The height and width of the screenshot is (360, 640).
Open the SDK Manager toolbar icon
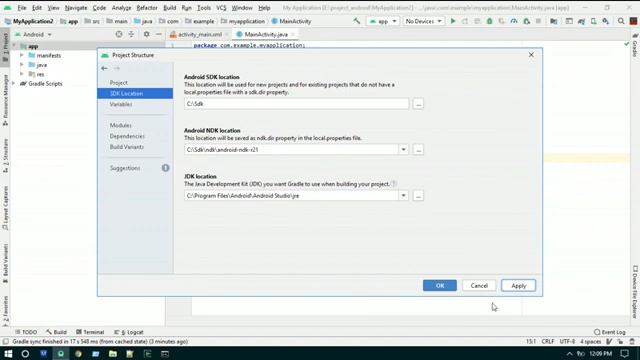click(x=606, y=21)
